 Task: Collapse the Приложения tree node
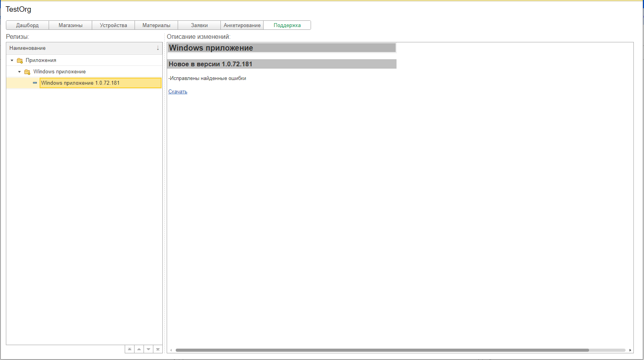point(12,60)
